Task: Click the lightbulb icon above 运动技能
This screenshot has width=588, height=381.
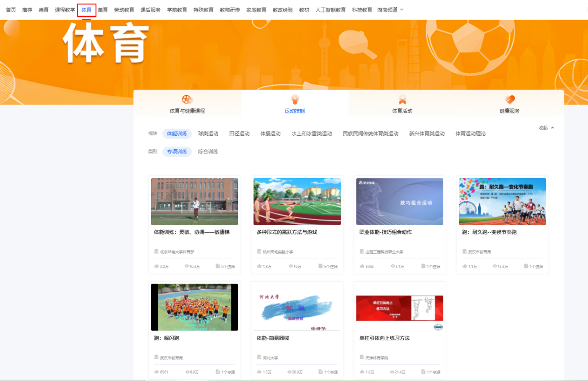Action: click(295, 99)
